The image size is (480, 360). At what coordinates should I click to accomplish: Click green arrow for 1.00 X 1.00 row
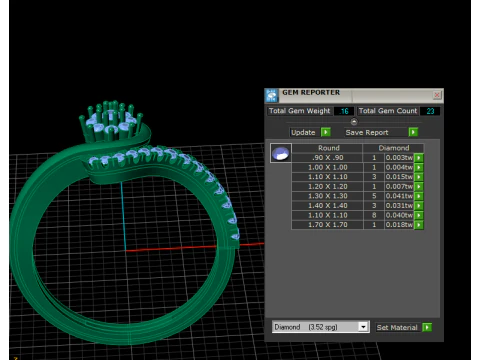tap(419, 167)
